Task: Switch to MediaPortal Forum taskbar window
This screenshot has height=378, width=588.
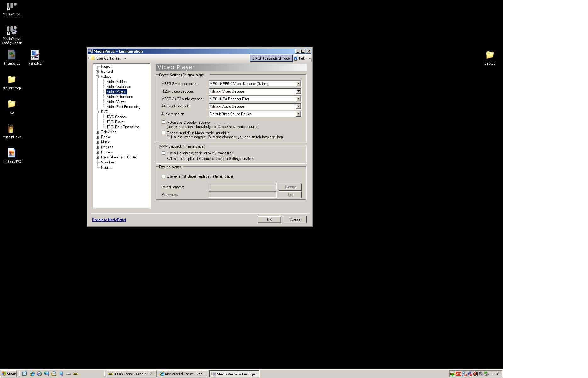Action: click(x=183, y=374)
